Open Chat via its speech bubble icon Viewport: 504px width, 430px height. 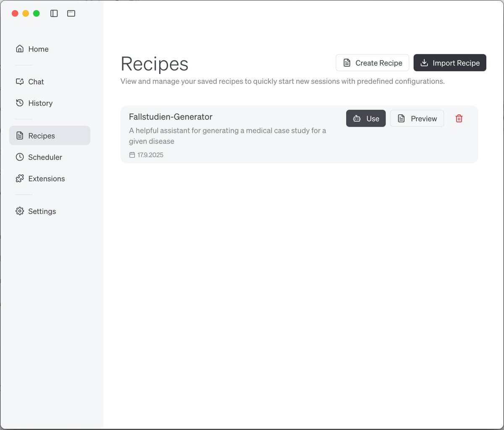pos(19,82)
